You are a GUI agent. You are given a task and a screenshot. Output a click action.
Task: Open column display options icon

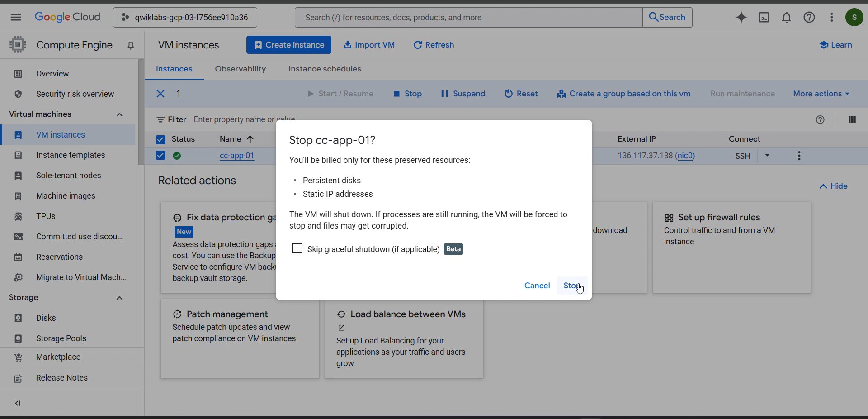(852, 119)
